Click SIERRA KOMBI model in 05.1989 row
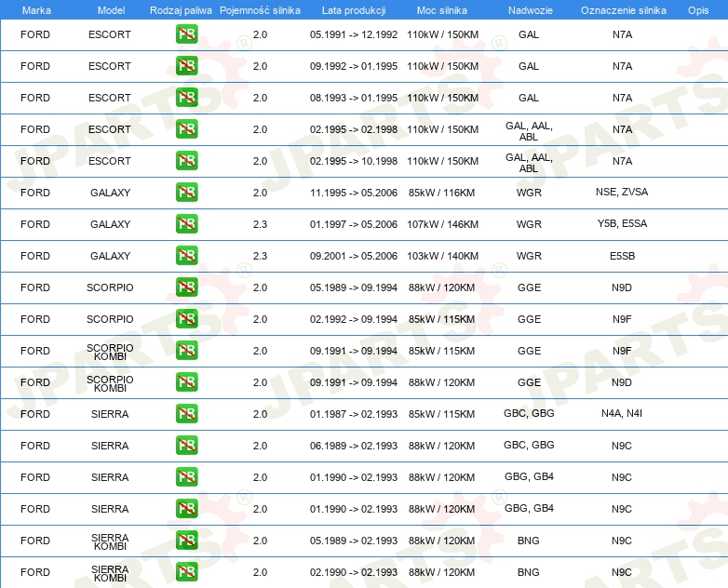Screen dimensions: 728x588 [x=110, y=541]
